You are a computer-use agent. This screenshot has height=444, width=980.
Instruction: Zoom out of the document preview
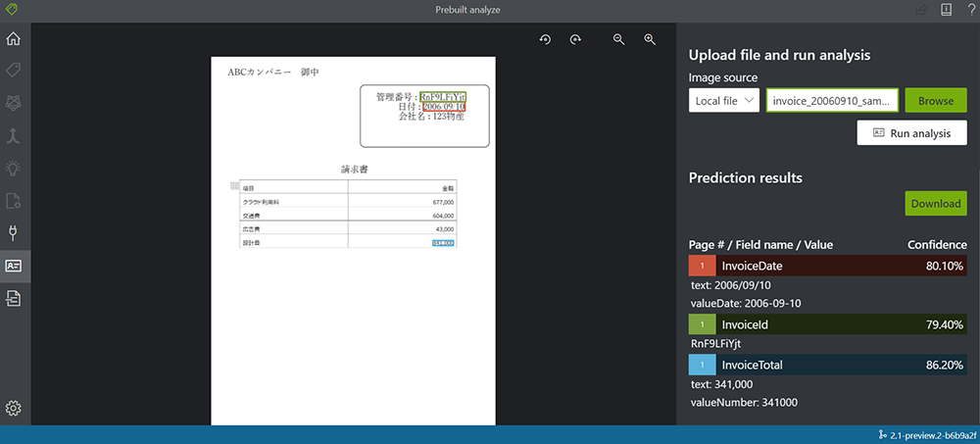tap(619, 39)
